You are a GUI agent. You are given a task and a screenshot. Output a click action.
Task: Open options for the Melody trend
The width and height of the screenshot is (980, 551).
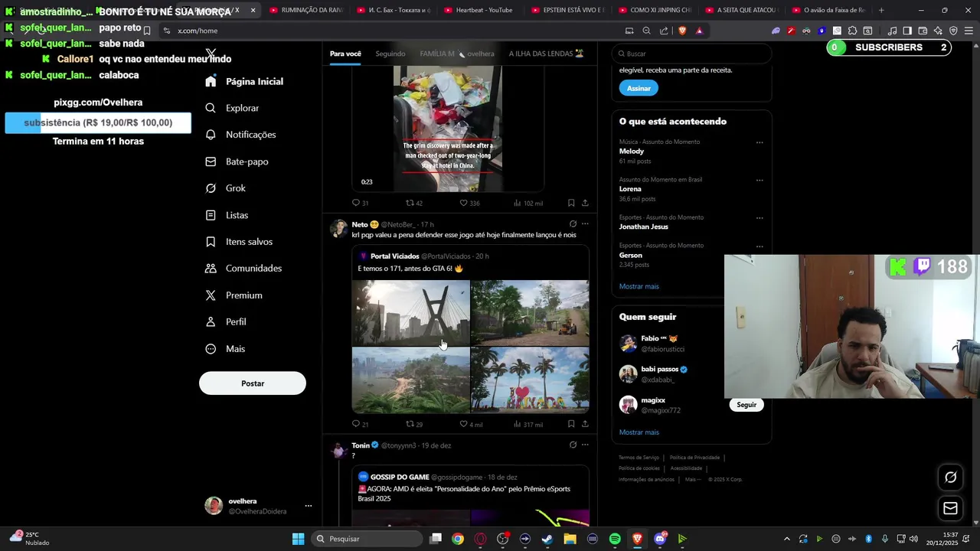click(759, 142)
